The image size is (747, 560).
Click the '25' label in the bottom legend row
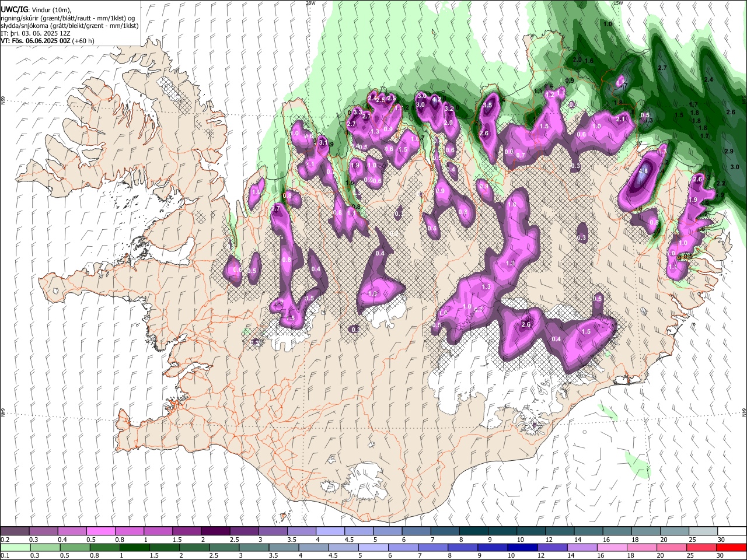tap(690, 555)
